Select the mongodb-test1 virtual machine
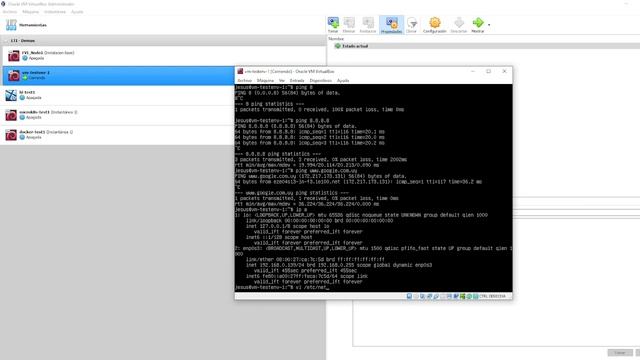 118,115
